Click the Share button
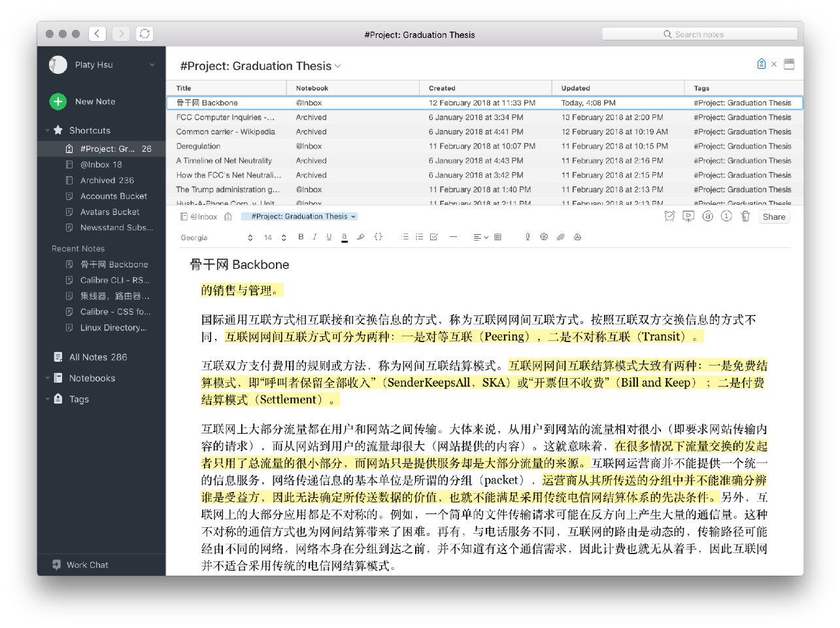The width and height of the screenshot is (840, 628). point(774,217)
